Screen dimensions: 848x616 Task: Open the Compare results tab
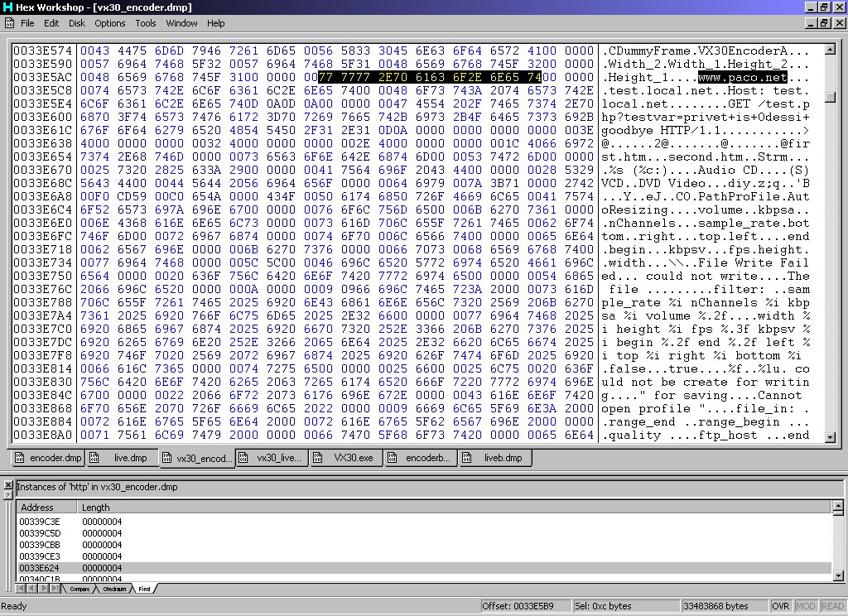pos(79,589)
